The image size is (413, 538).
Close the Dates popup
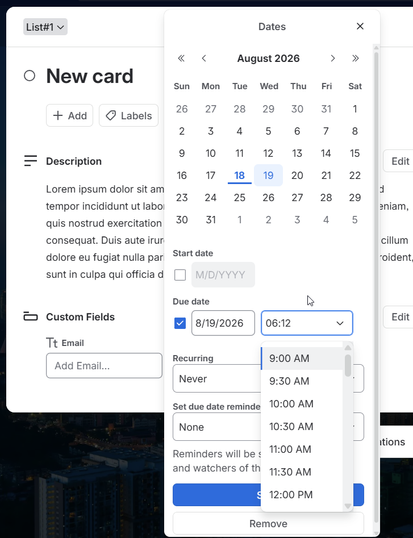tap(360, 26)
